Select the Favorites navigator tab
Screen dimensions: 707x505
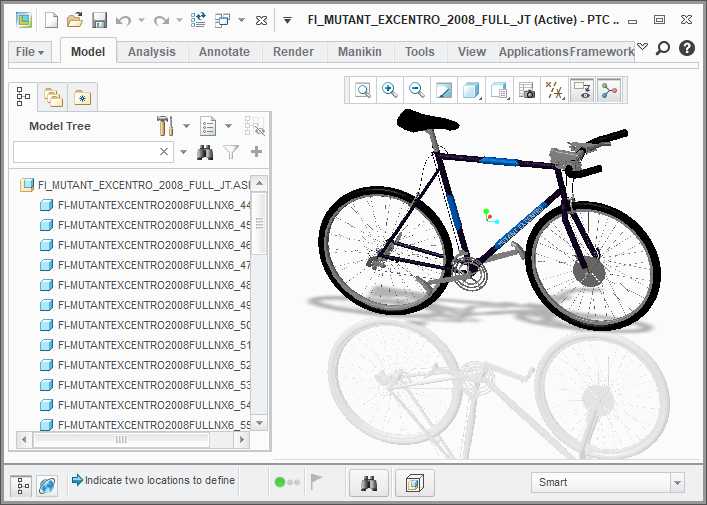point(82,97)
